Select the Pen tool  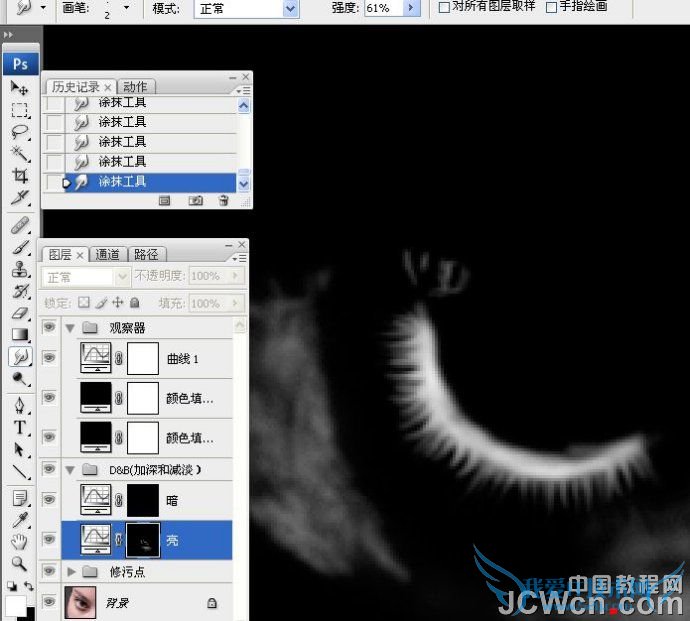click(19, 406)
